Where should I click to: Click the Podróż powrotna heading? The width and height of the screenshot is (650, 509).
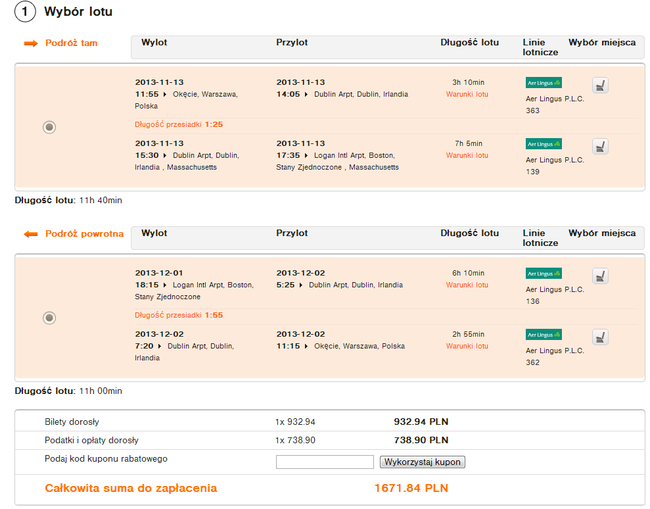point(85,234)
